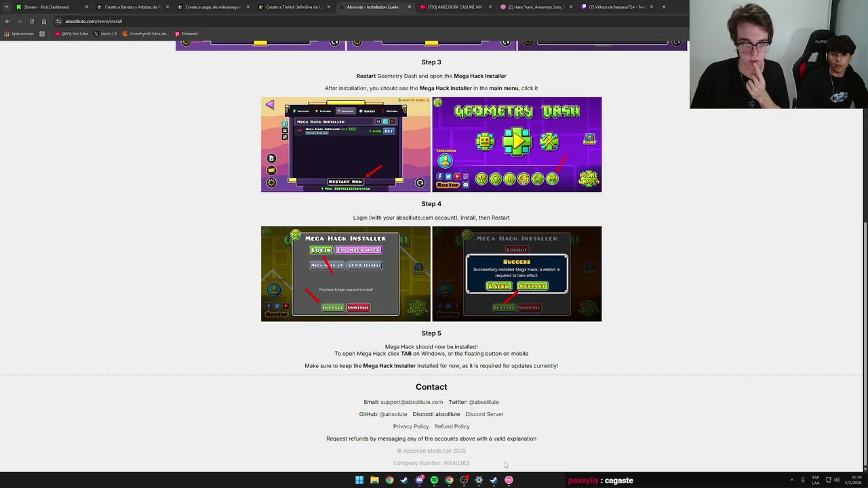Click the Geometry Dash main menu screenshot

[517, 144]
